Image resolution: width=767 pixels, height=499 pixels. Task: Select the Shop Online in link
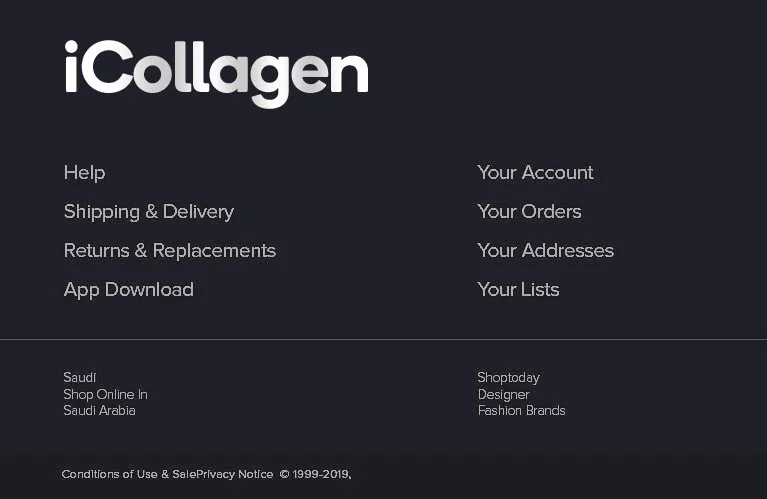[x=105, y=395]
